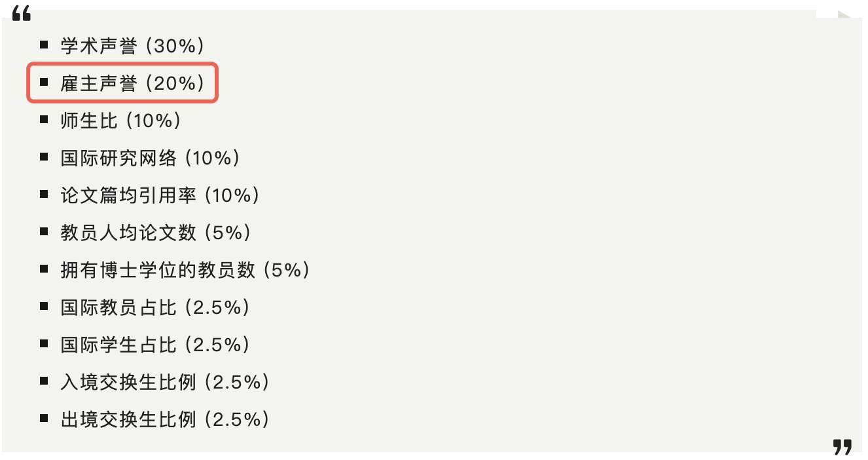Image resolution: width=868 pixels, height=460 pixels.
Task: Click the square bullet before 国际学生占比
Action: 44,344
